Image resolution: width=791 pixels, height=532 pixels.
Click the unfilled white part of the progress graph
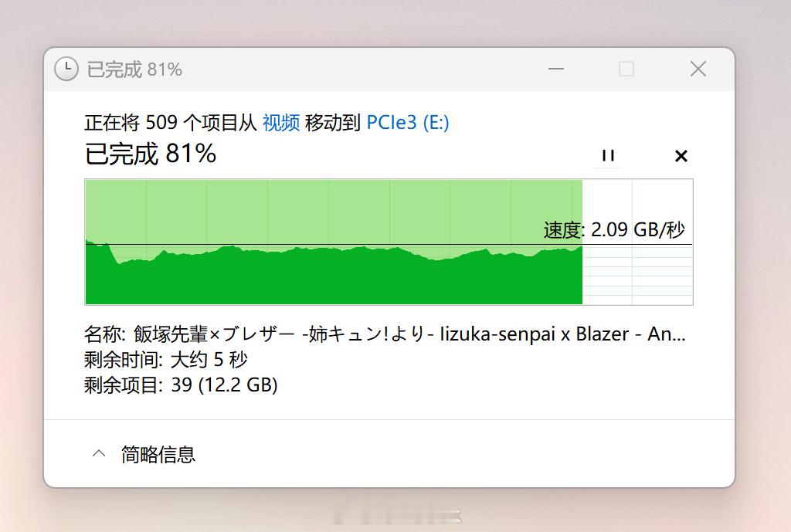pos(637,280)
